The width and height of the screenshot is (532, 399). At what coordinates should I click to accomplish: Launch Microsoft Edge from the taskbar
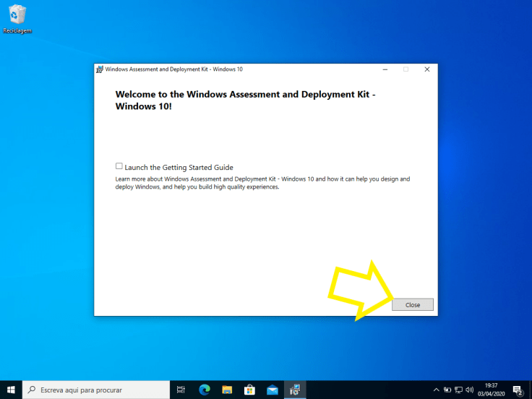[205, 390]
